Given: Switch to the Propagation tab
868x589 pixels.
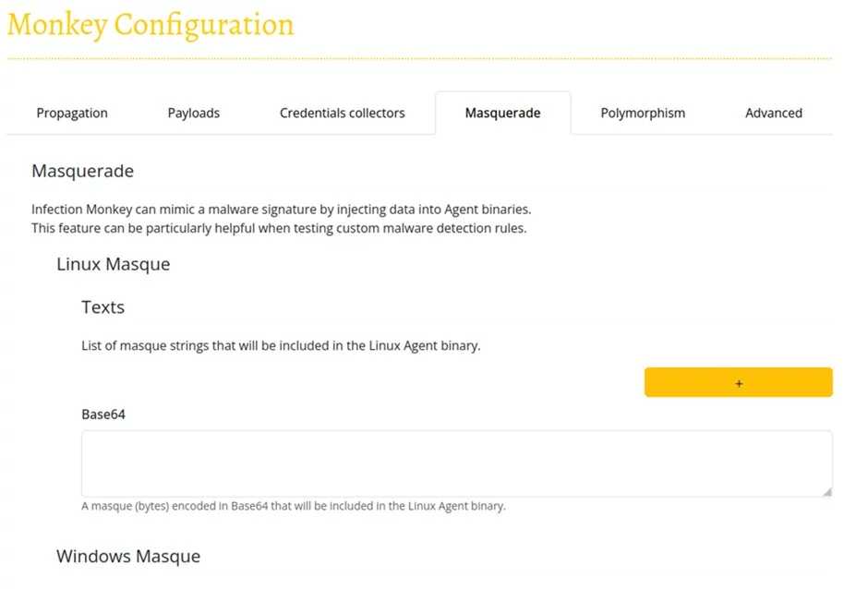Looking at the screenshot, I should coord(72,114).
